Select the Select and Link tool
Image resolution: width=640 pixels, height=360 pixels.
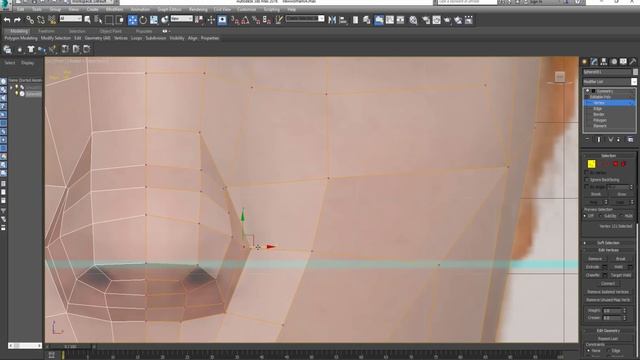click(30, 20)
